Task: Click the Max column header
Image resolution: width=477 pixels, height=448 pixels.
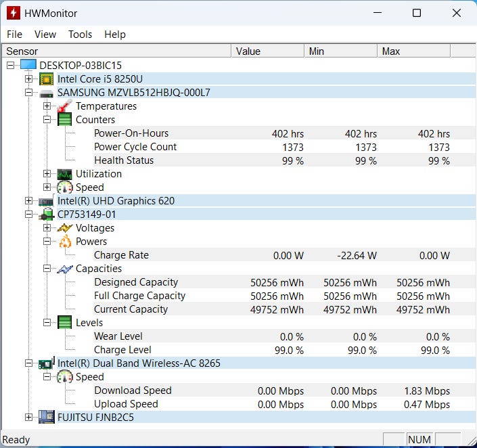Action: tap(413, 51)
